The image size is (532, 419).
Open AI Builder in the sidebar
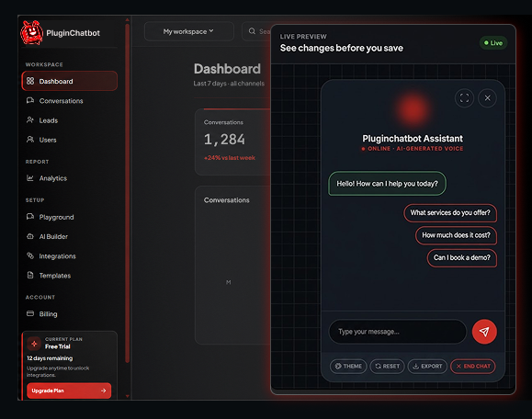(x=70, y=236)
